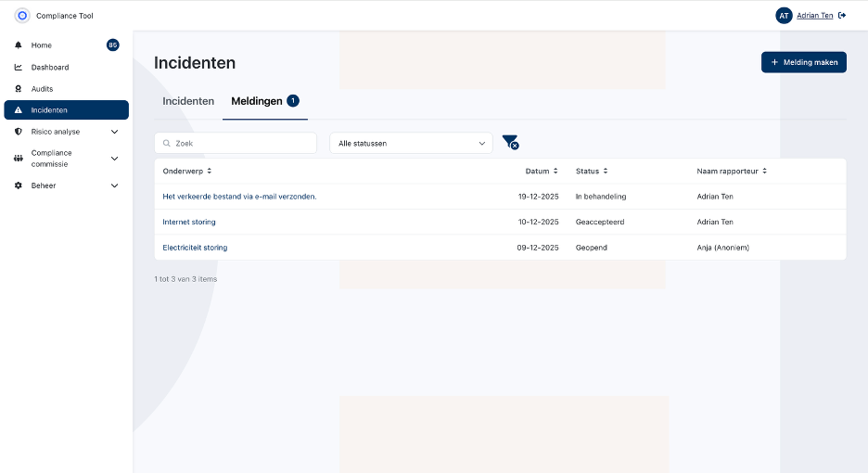Image resolution: width=868 pixels, height=473 pixels.
Task: Click the date 10-12-2025
Action: (x=538, y=222)
